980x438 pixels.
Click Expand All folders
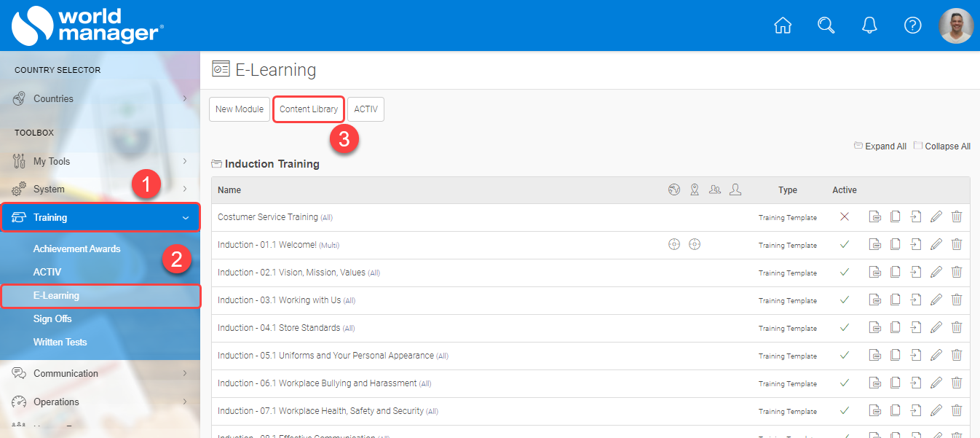coord(880,146)
